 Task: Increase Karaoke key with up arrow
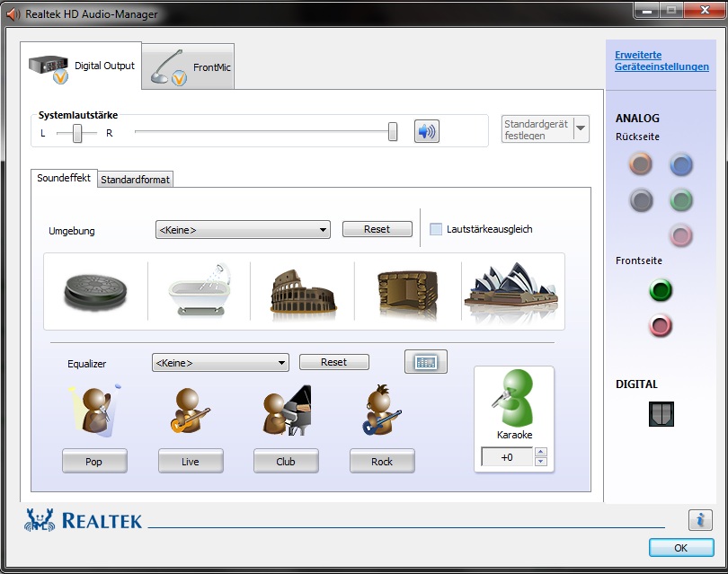point(540,452)
